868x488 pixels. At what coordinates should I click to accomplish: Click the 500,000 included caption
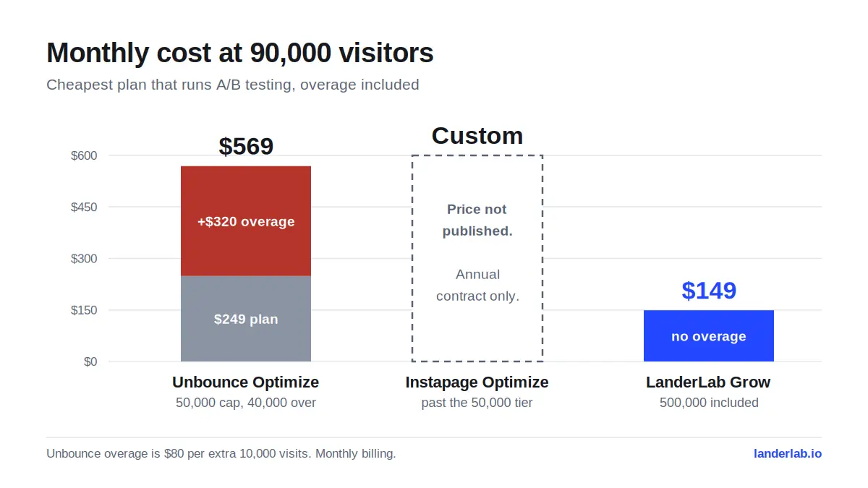[709, 403]
